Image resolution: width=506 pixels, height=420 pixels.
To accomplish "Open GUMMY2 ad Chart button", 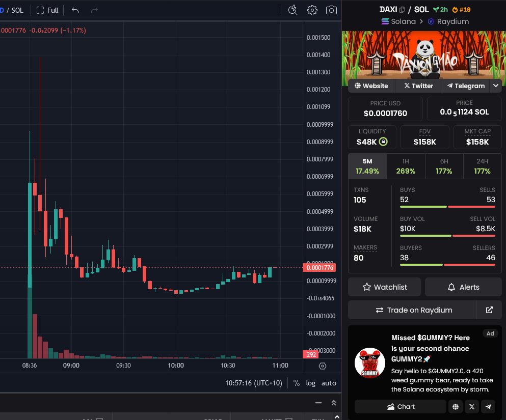I will pos(401,406).
